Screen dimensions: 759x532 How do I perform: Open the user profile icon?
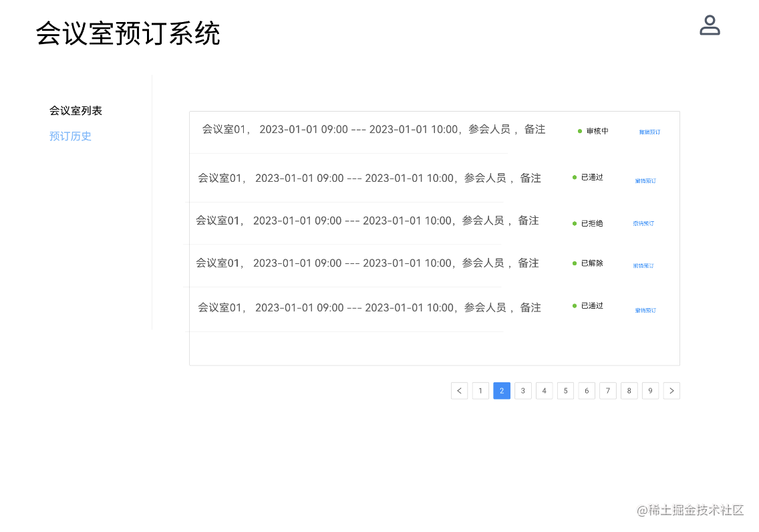point(709,25)
